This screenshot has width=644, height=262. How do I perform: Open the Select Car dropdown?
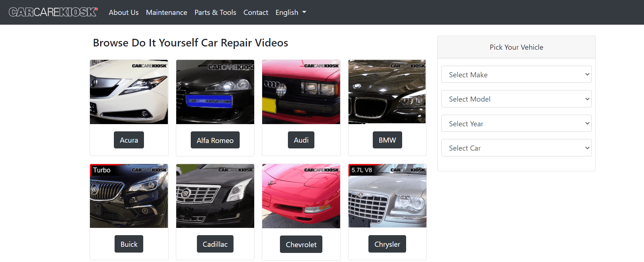click(516, 148)
